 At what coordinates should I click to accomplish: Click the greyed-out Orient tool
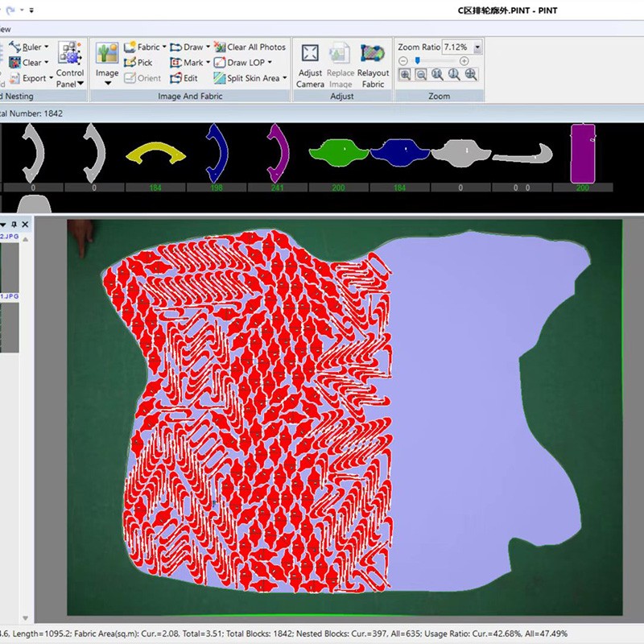[x=142, y=78]
